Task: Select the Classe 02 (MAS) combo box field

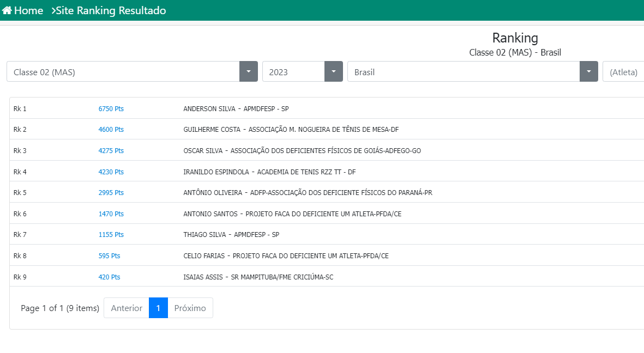Action: click(x=123, y=72)
